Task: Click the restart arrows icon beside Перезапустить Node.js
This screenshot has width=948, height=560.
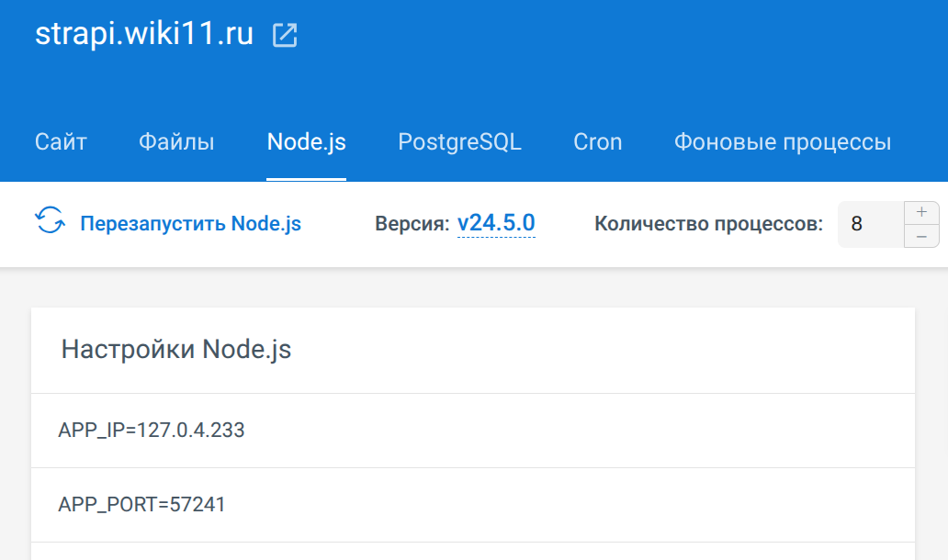Action: 50,220
